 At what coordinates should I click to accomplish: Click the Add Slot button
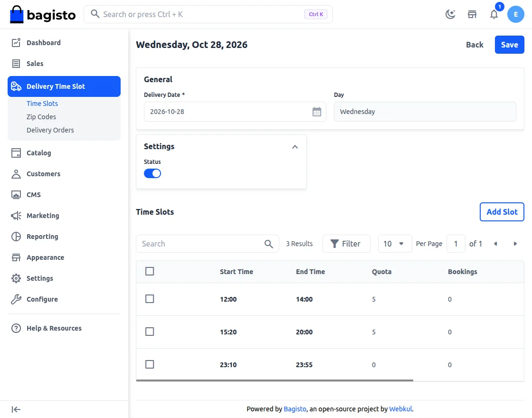(502, 212)
